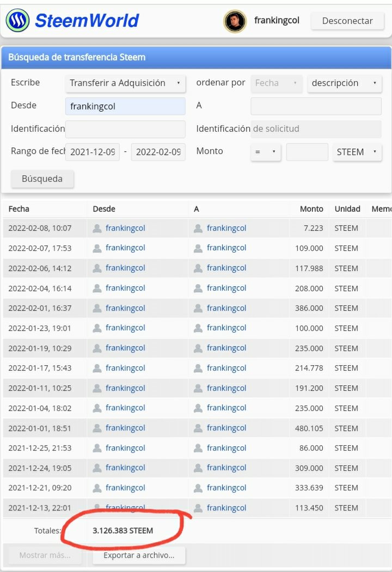
Task: Click recipient user icon in 2022-01-23 row
Action: [198, 328]
